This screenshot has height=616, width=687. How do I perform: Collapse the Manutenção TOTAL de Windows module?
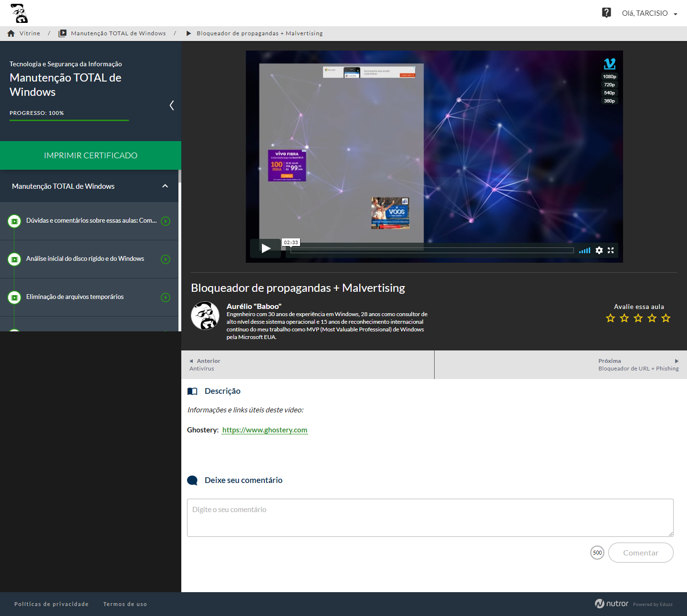point(165,186)
